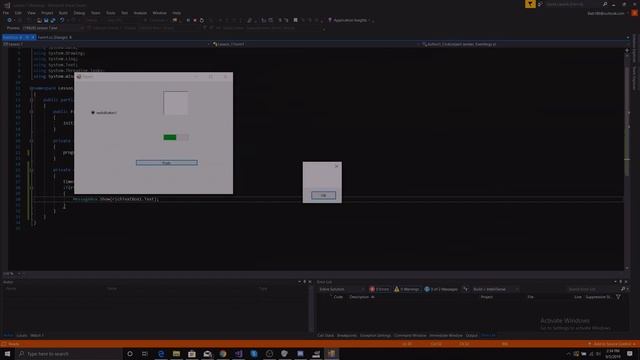The height and width of the screenshot is (360, 640).
Task: Open Task View from the taskbar
Action: click(145, 353)
